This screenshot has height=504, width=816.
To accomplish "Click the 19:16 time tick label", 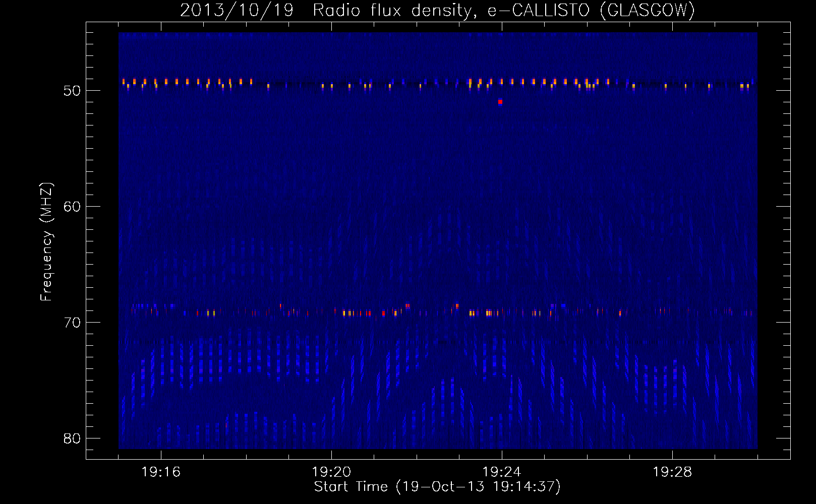I will coord(161,472).
